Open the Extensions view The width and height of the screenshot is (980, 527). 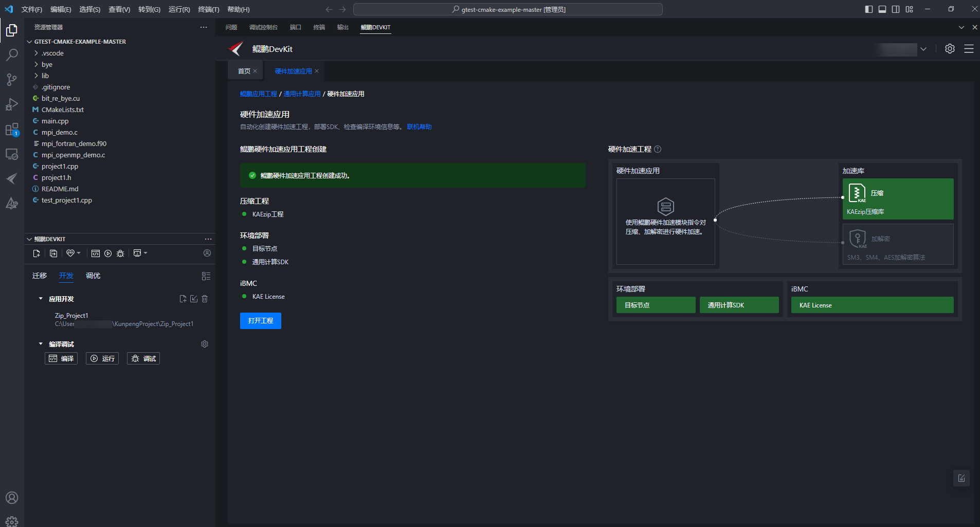tap(12, 129)
